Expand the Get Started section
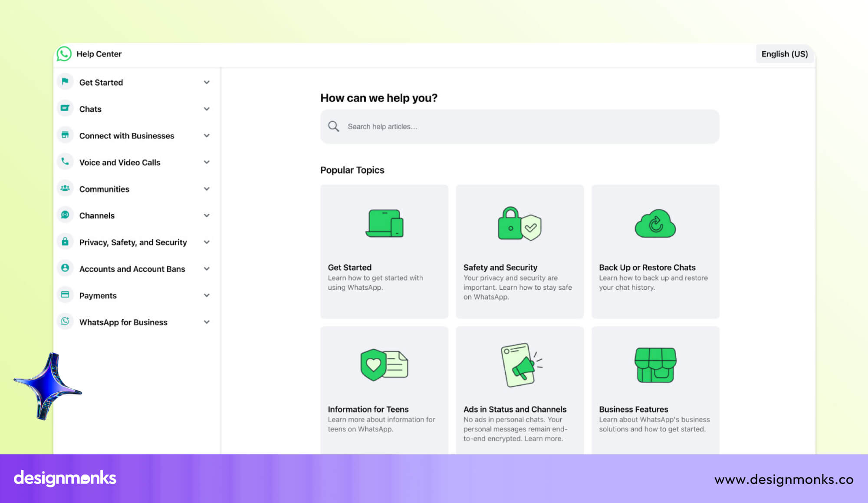The image size is (868, 503). pyautogui.click(x=207, y=82)
